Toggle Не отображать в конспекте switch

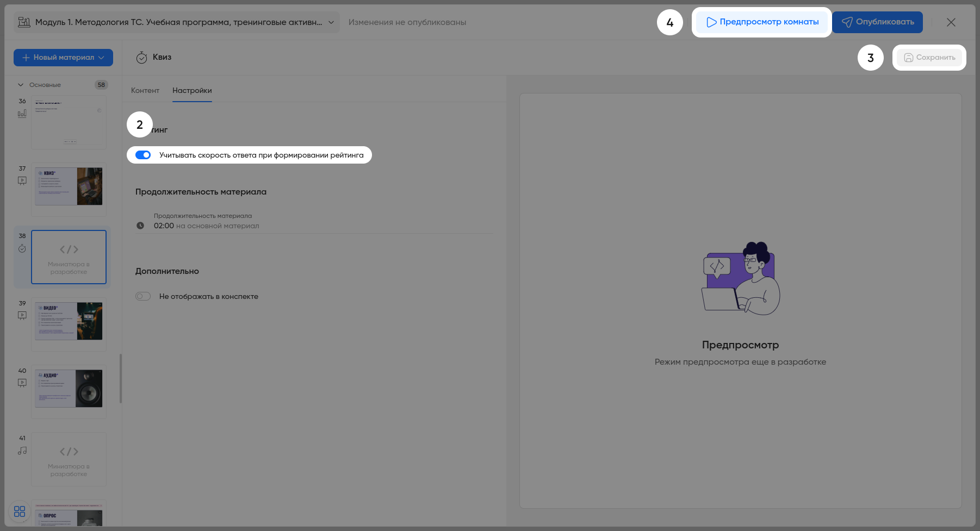pos(143,296)
